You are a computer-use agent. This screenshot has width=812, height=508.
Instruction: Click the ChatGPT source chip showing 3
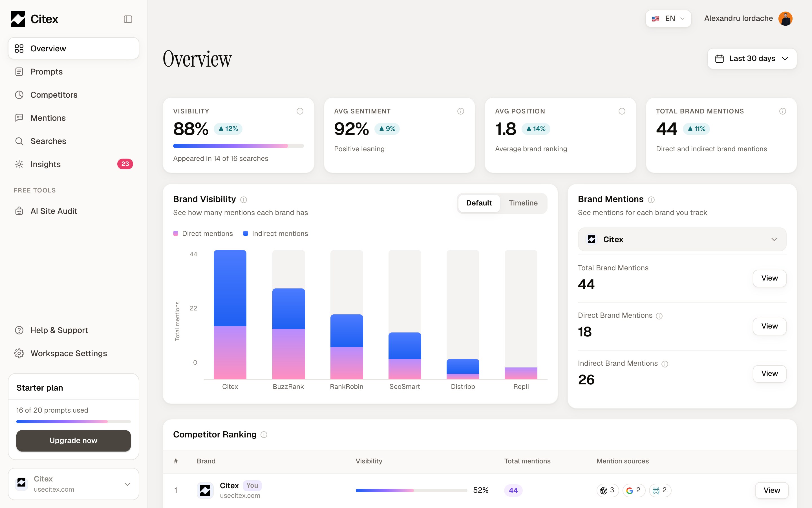tap(607, 491)
